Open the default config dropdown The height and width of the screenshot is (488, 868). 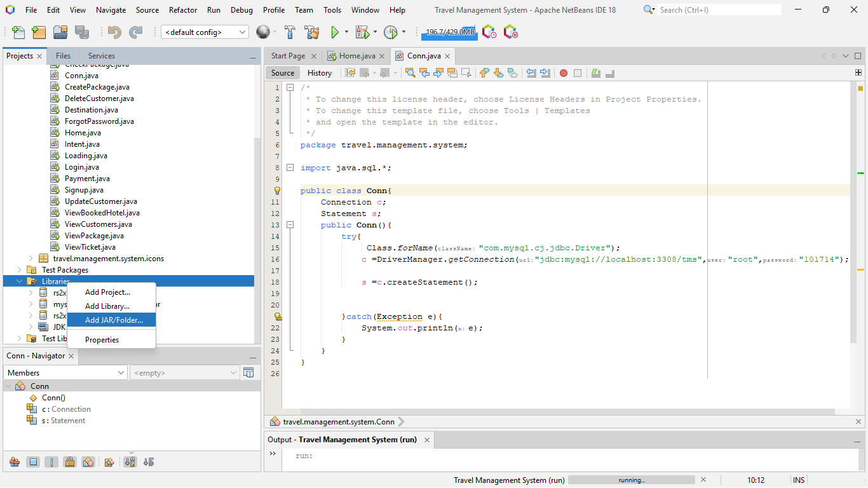pyautogui.click(x=205, y=32)
